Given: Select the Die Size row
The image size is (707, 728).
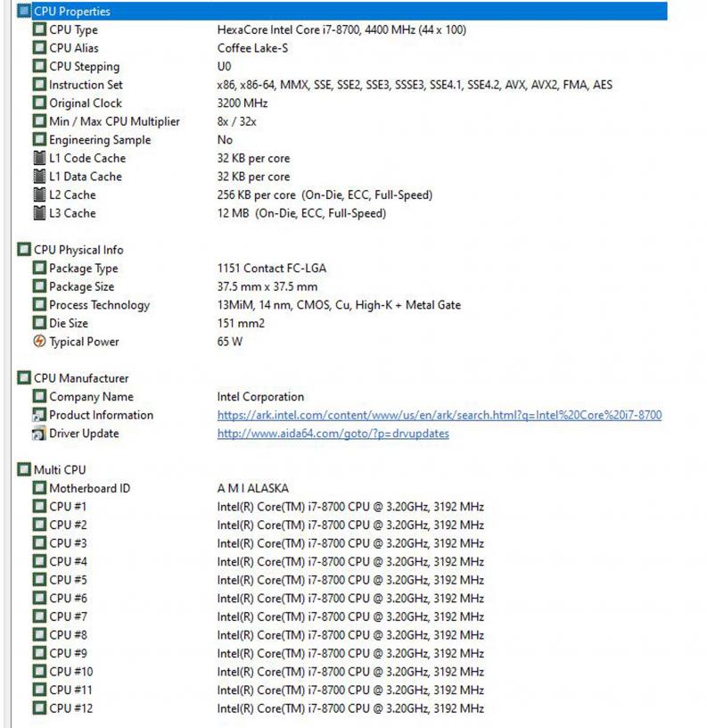Looking at the screenshot, I should click(341, 323).
